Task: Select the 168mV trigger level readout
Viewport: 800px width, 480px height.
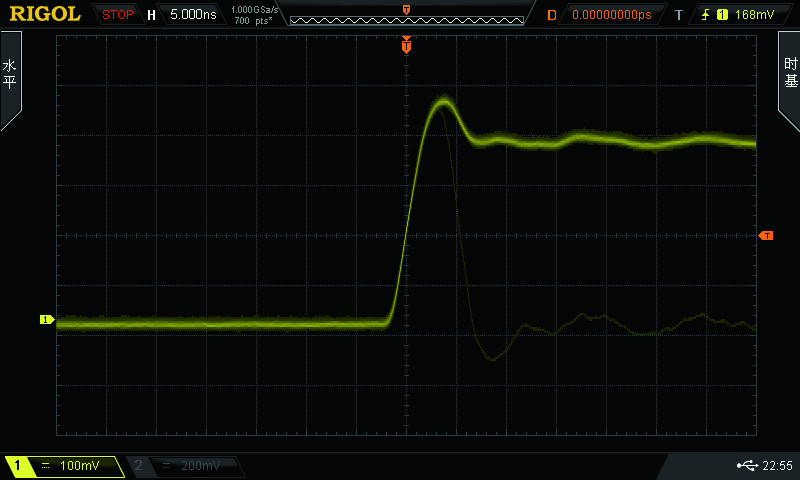Action: coord(755,15)
